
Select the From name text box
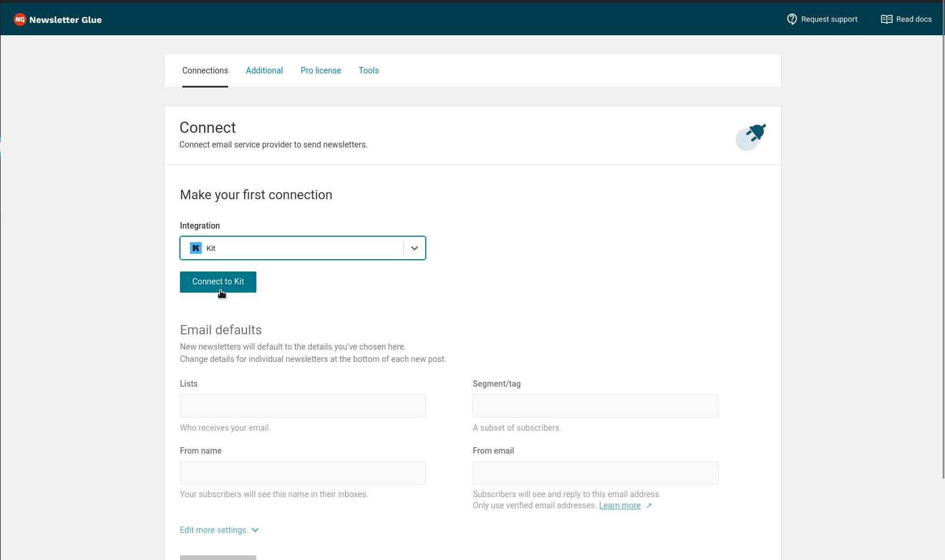(x=302, y=473)
